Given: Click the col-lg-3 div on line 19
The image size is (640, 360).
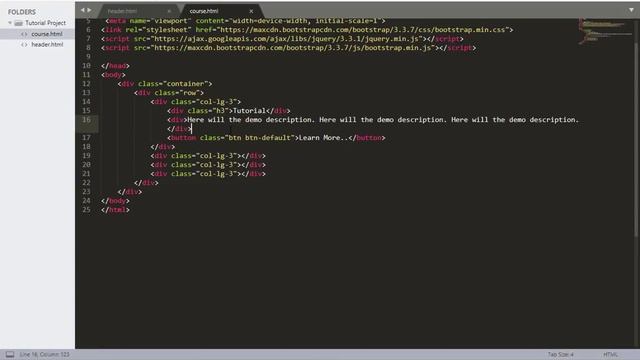Looking at the screenshot, I should click(x=208, y=156).
